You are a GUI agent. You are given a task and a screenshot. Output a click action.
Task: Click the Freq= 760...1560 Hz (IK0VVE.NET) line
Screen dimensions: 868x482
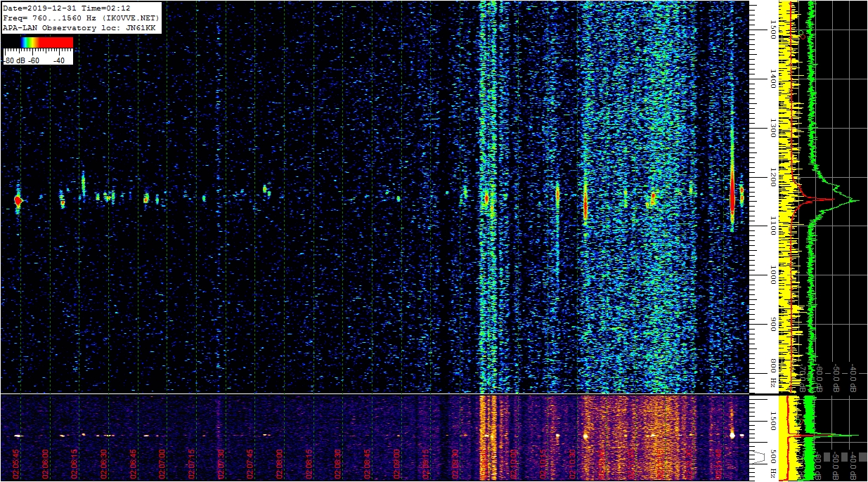[x=82, y=18]
